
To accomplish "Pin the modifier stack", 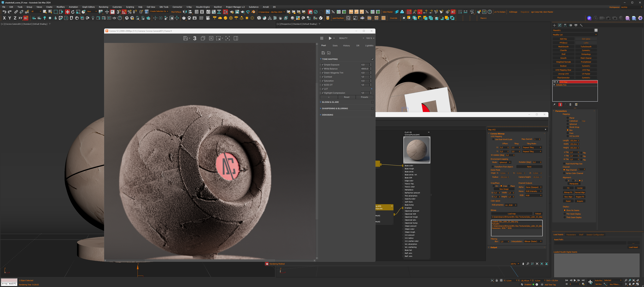I will pos(554,105).
